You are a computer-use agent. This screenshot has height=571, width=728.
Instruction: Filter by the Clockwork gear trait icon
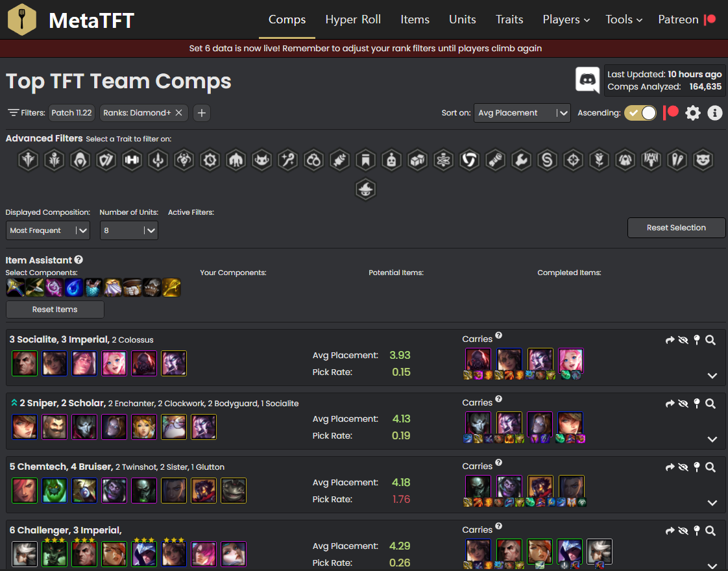coord(210,160)
